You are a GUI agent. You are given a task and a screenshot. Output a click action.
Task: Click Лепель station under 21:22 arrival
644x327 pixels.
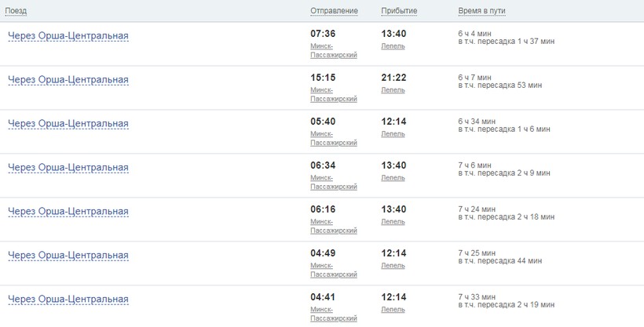coord(393,90)
